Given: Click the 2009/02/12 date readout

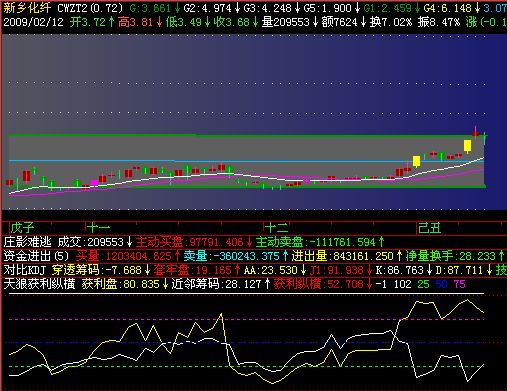Looking at the screenshot, I should [33, 22].
